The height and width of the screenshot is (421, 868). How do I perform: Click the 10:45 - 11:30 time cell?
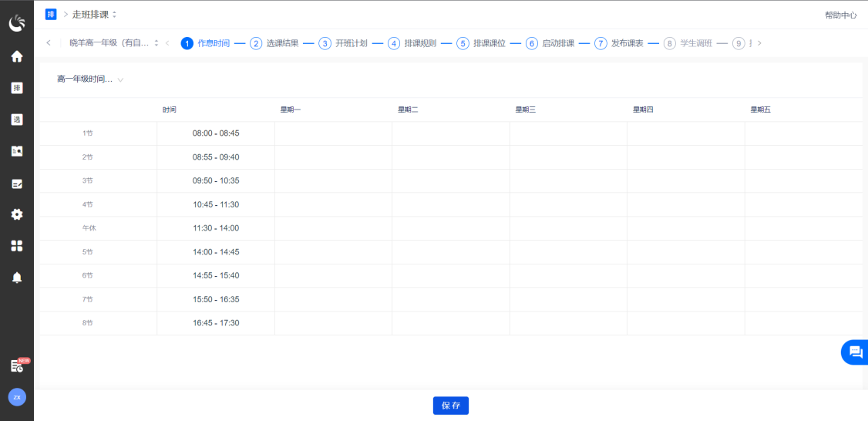216,205
